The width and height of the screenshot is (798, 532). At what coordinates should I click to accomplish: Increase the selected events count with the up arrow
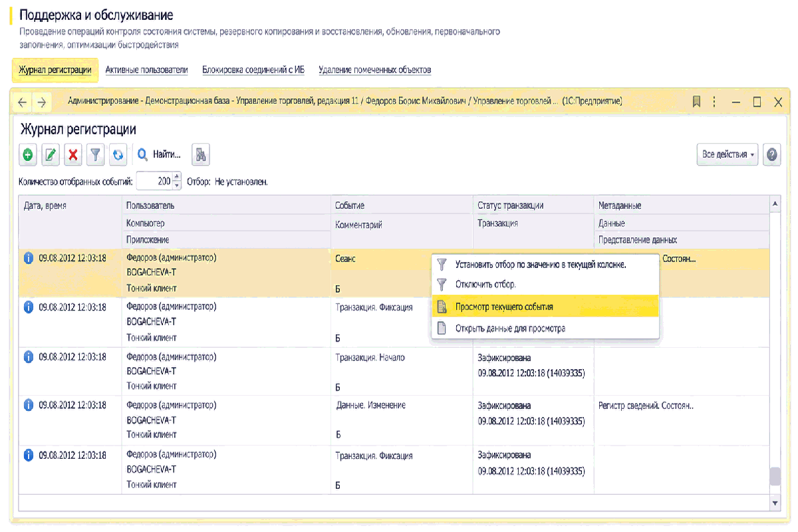pos(177,177)
